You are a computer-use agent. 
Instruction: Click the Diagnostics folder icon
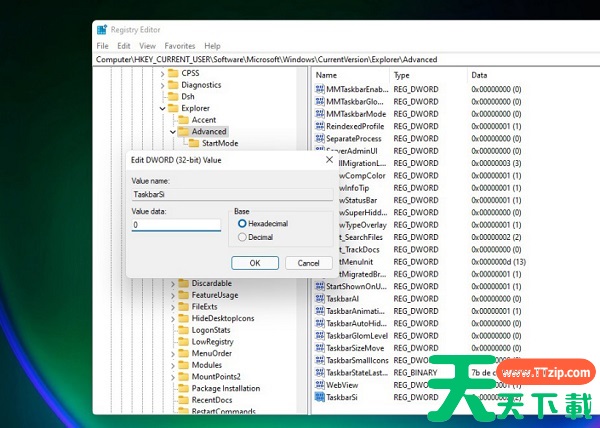(x=173, y=85)
